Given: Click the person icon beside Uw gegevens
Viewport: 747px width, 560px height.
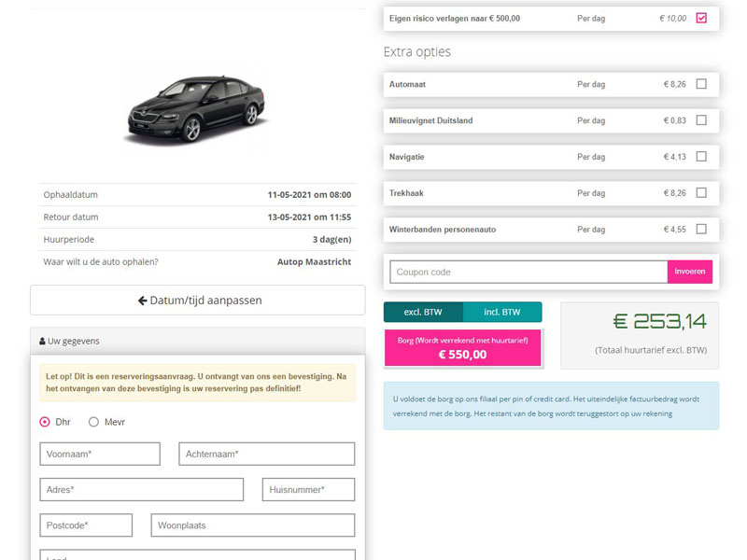Looking at the screenshot, I should click(x=43, y=339).
